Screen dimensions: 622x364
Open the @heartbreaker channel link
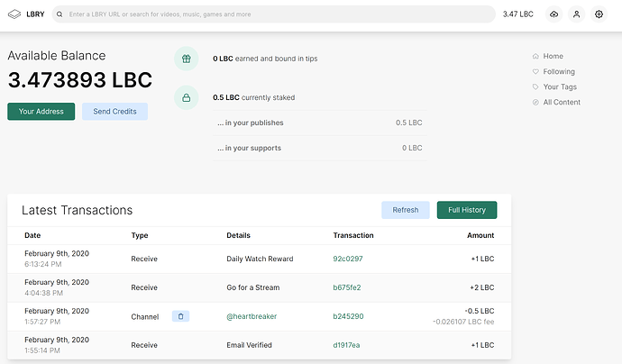(x=251, y=316)
